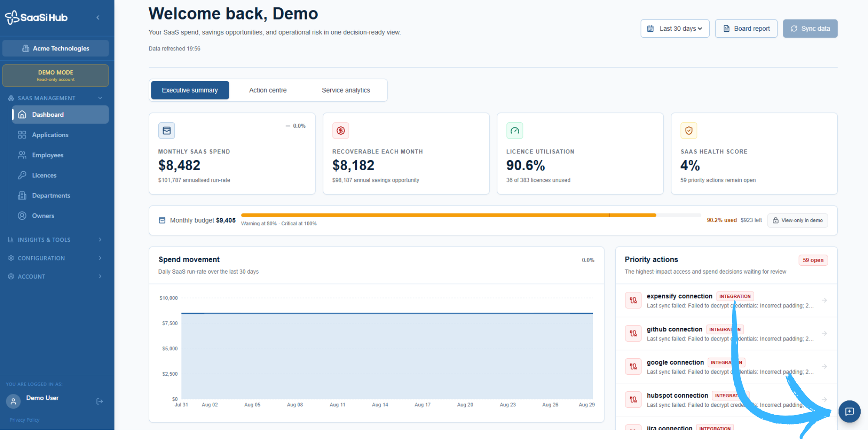Open the github connection arrow
The width and height of the screenshot is (868, 439).
[824, 333]
